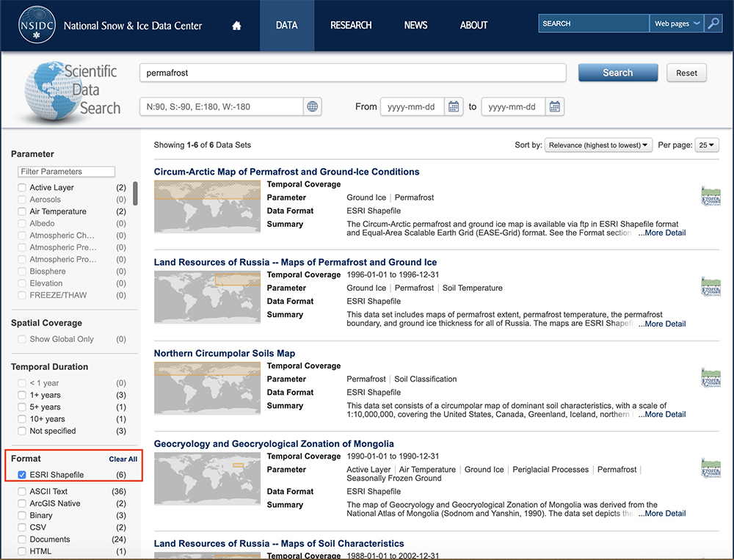Image resolution: width=734 pixels, height=560 pixels.
Task: Open the ABOUT menu
Action: tap(473, 25)
